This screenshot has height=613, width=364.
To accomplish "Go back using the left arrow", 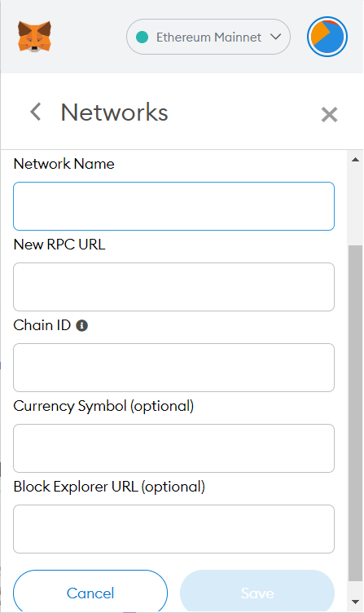I will (36, 112).
